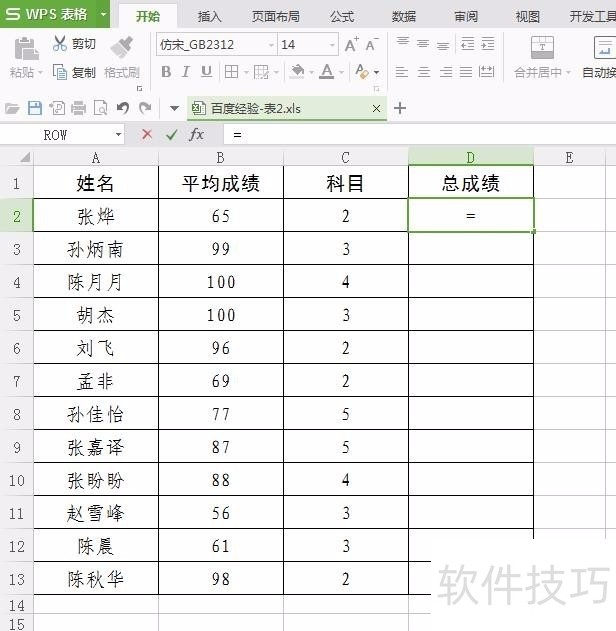Align text to vertical middle
The height and width of the screenshot is (631, 616).
coord(423,43)
